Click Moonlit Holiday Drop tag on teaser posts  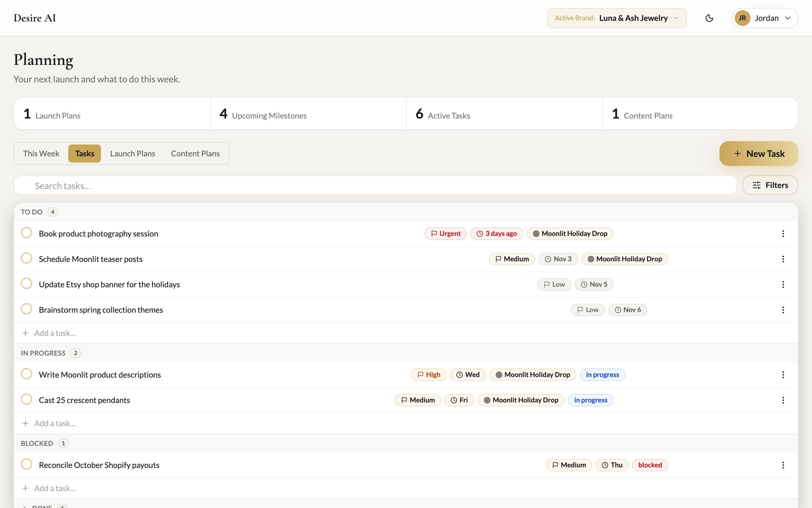[x=625, y=259]
